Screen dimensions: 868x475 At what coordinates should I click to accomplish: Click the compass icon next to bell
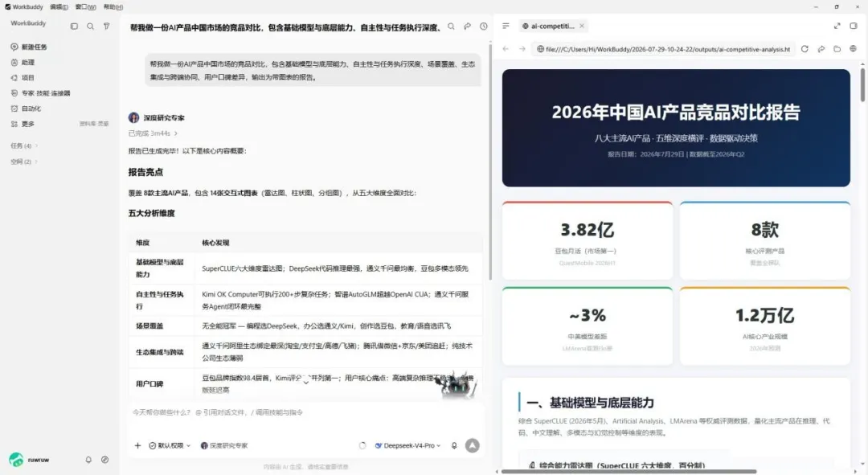tap(104, 460)
